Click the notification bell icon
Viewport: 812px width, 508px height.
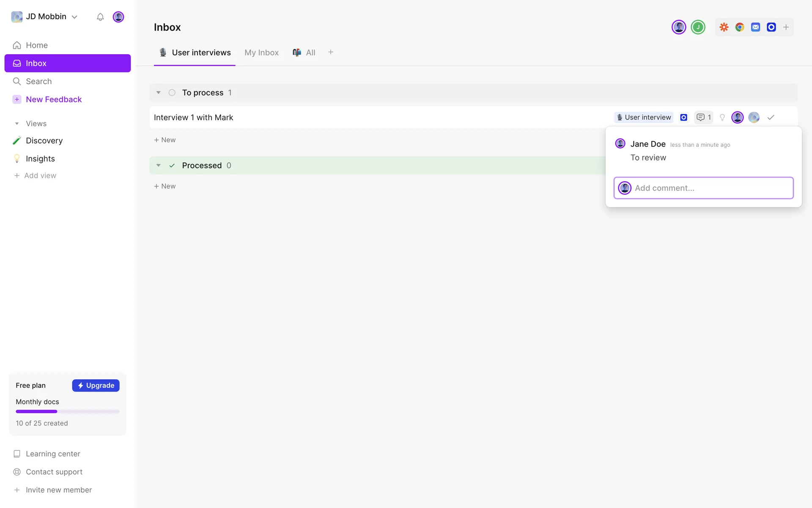[x=100, y=17]
